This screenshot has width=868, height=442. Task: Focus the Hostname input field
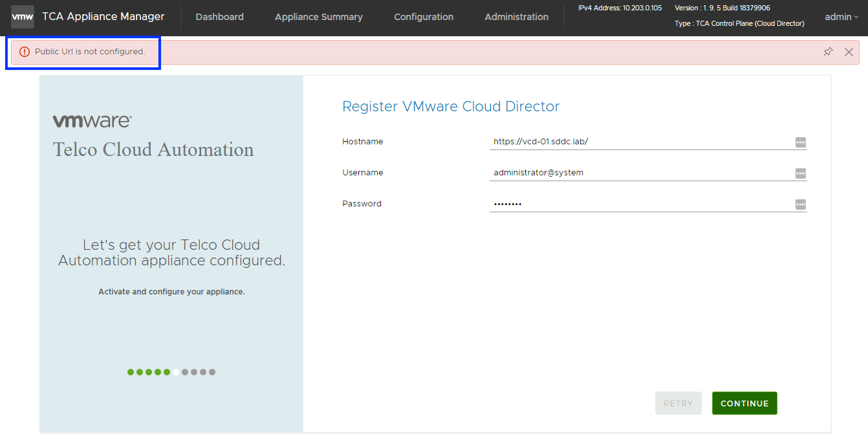tap(640, 142)
